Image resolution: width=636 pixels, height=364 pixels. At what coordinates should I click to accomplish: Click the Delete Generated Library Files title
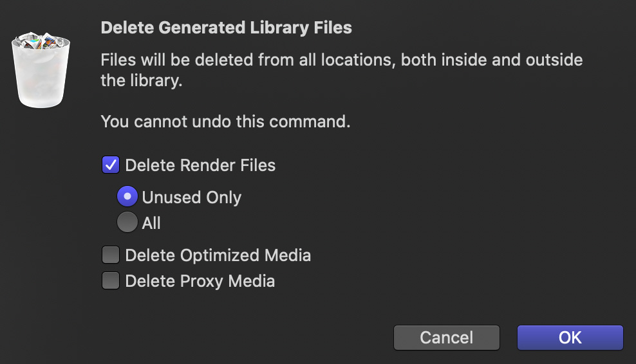(227, 28)
